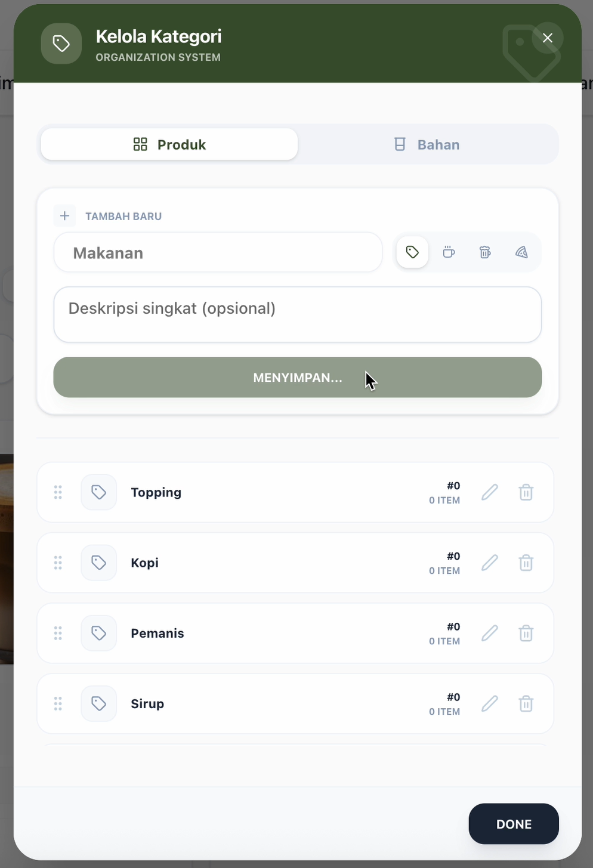Select the Produk tab
This screenshot has width=593, height=868.
tap(169, 144)
